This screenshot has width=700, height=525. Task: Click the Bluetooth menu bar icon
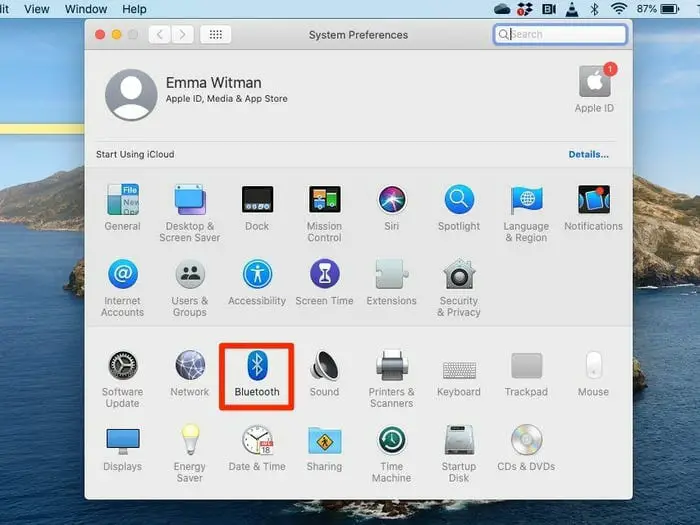click(x=594, y=9)
